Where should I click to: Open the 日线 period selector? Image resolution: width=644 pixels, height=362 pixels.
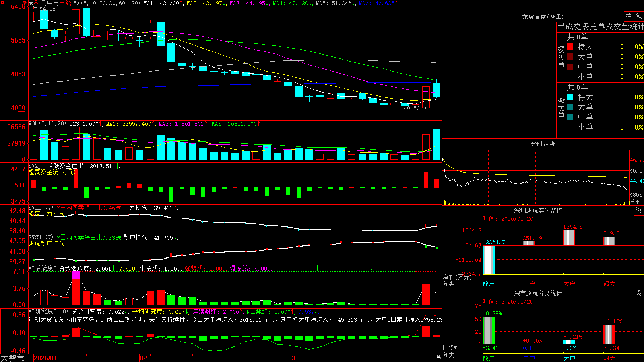(65, 3)
